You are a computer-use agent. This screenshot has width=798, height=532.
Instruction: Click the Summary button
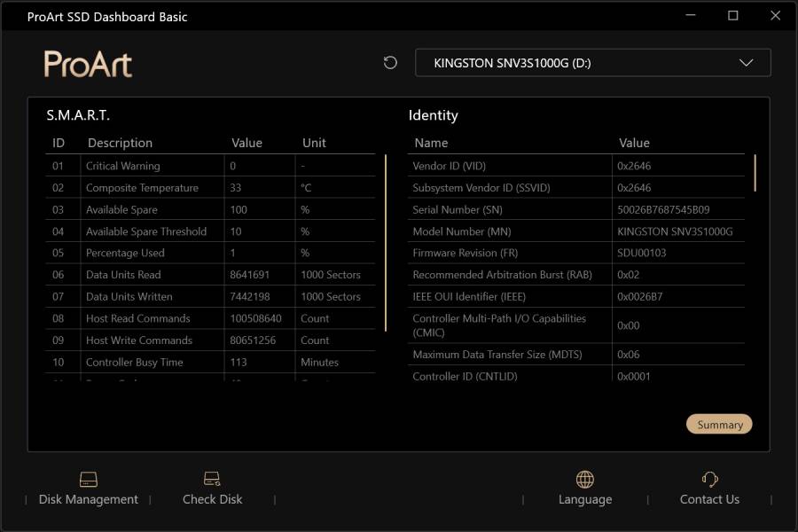coord(719,424)
